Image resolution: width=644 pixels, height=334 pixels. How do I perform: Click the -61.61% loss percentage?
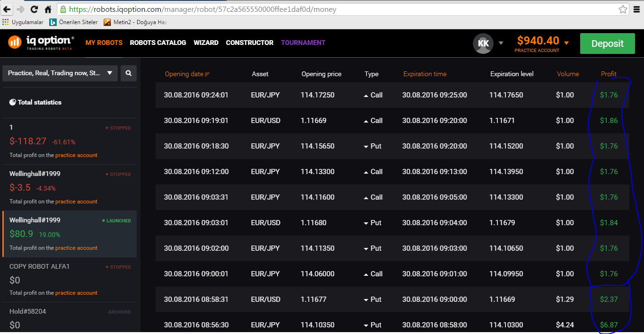(x=64, y=142)
